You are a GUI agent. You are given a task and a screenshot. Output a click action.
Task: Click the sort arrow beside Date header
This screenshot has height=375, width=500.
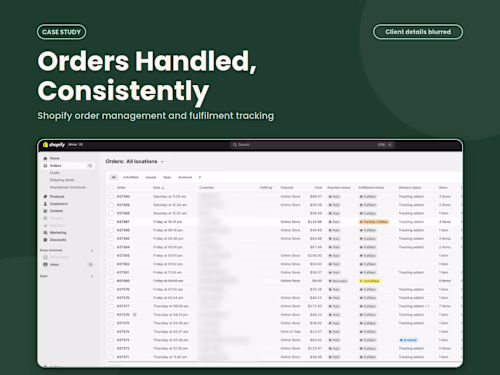163,188
